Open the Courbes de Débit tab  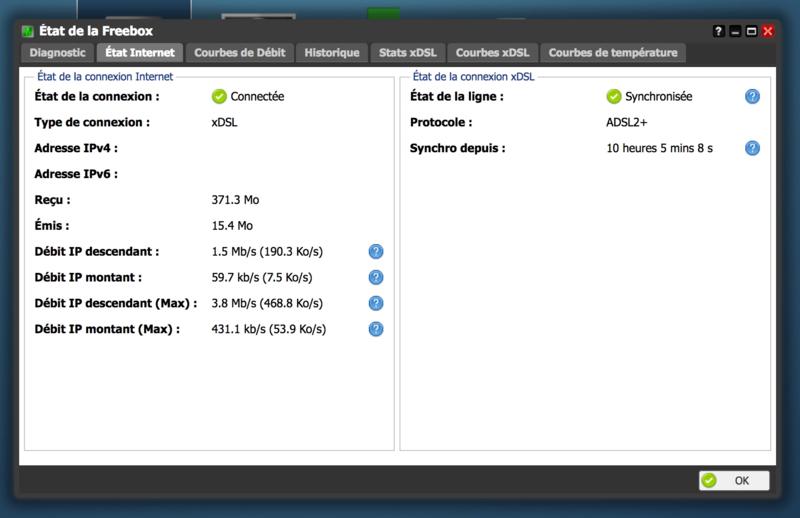tap(240, 53)
